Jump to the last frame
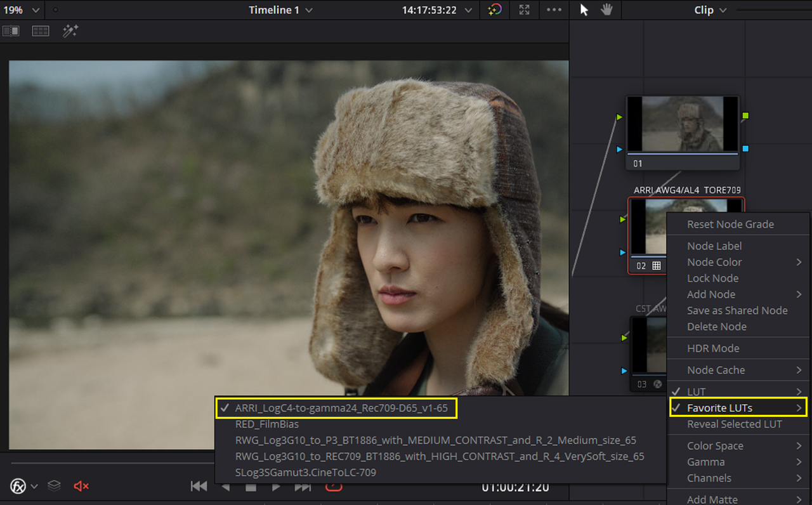This screenshot has width=812, height=505. (303, 487)
